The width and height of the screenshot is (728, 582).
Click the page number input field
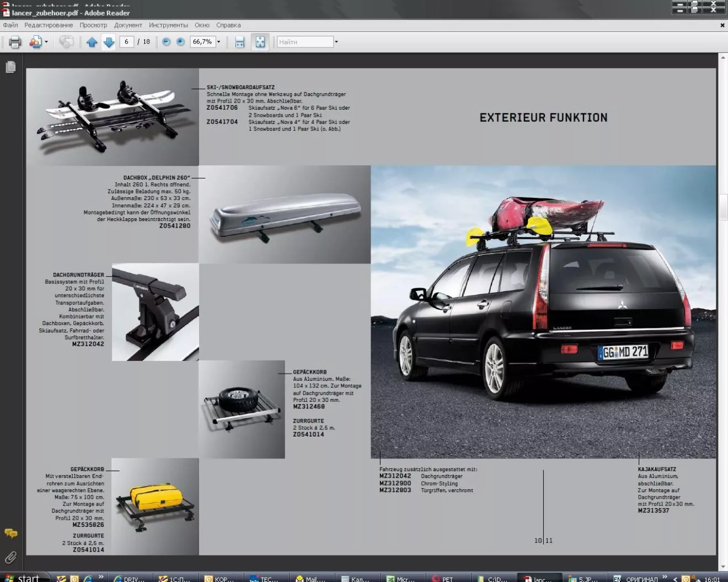pyautogui.click(x=126, y=42)
